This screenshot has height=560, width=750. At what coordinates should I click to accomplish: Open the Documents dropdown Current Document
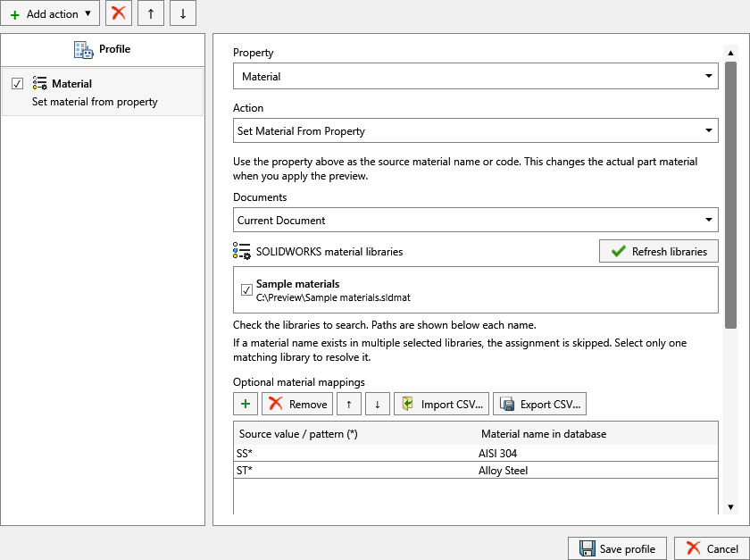pos(475,221)
